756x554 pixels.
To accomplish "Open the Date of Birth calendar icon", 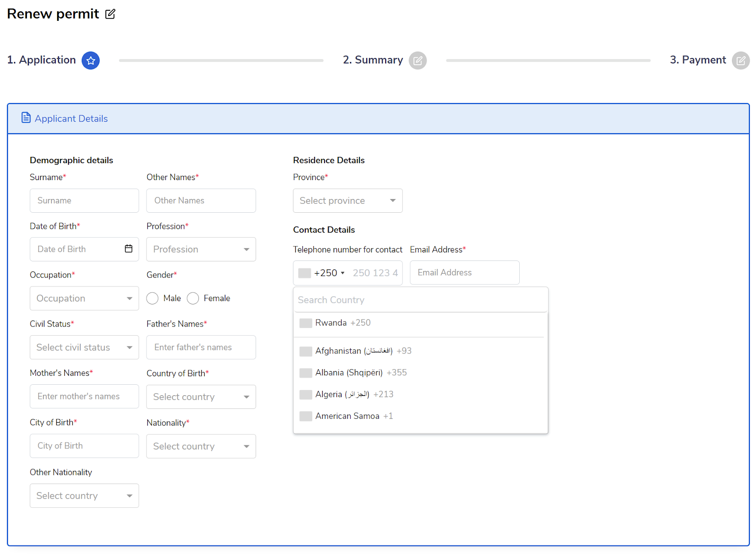I will click(x=129, y=249).
